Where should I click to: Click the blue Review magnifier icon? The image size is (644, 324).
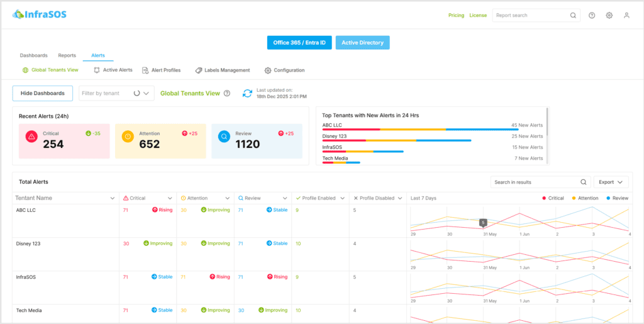[x=224, y=136]
